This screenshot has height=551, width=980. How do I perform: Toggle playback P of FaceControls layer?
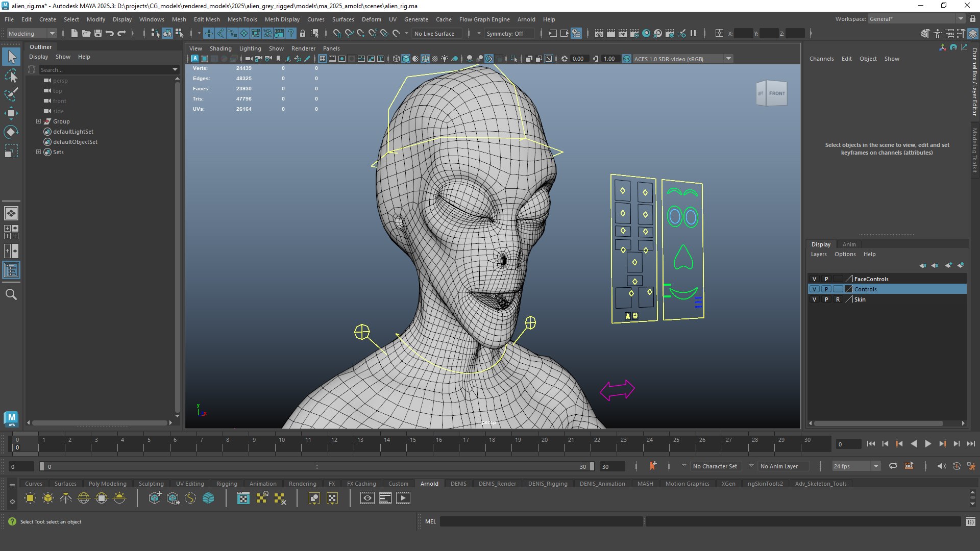[x=826, y=279]
